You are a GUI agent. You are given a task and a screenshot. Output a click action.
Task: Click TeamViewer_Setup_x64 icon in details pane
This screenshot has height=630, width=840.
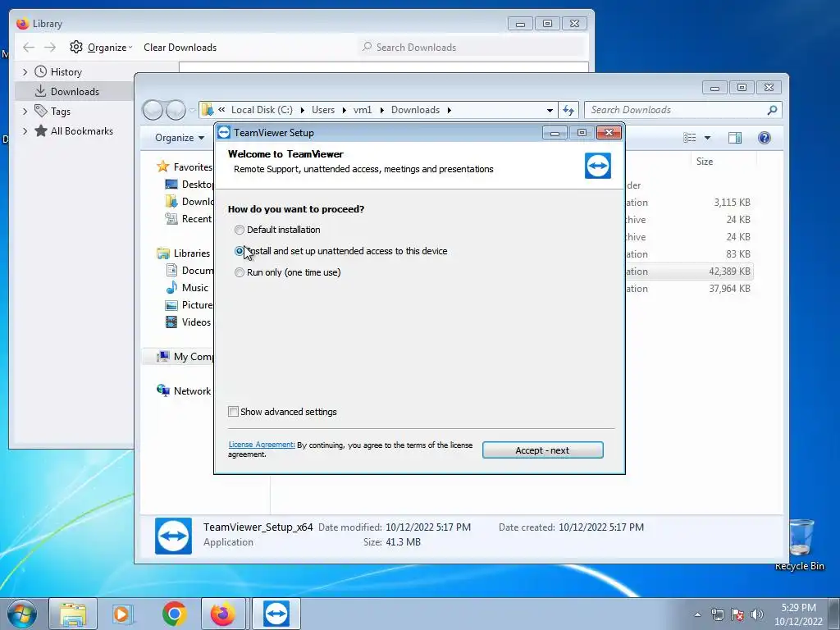(173, 536)
